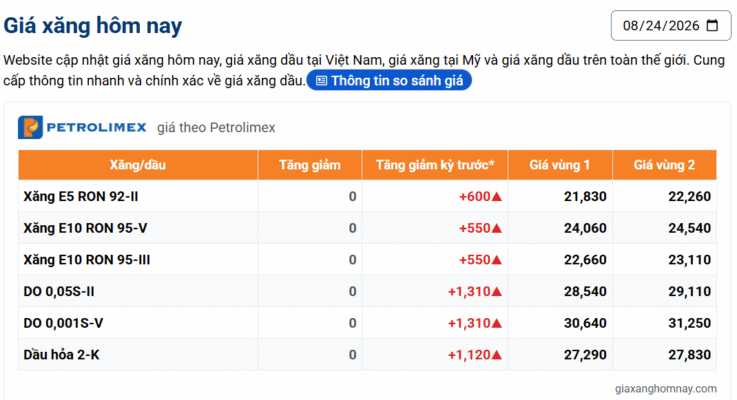
Task: Click Tăng giảm kỳ trước* header
Action: click(435, 165)
